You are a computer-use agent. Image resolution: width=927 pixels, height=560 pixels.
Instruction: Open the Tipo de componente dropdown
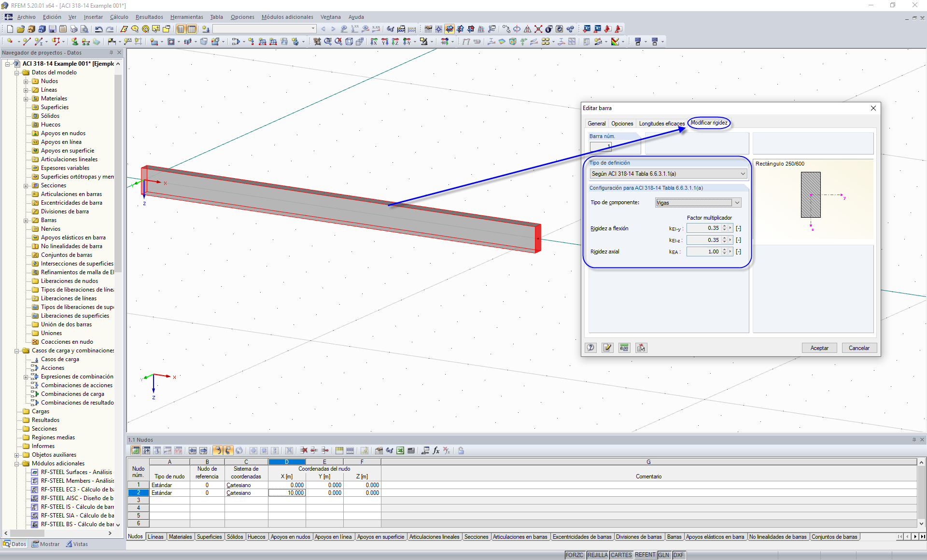tap(737, 203)
